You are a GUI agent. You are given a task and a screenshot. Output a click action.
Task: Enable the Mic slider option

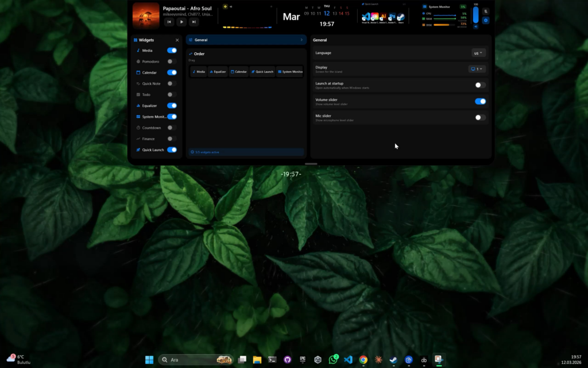point(480,117)
